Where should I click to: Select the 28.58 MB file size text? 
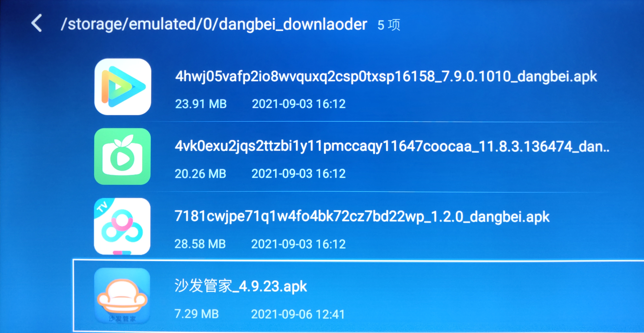click(x=200, y=244)
